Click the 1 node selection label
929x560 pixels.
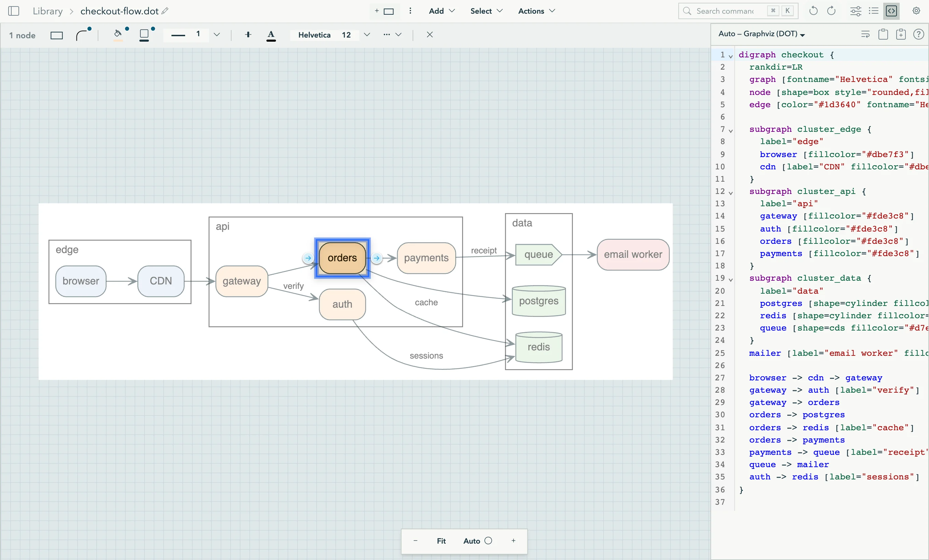(22, 36)
